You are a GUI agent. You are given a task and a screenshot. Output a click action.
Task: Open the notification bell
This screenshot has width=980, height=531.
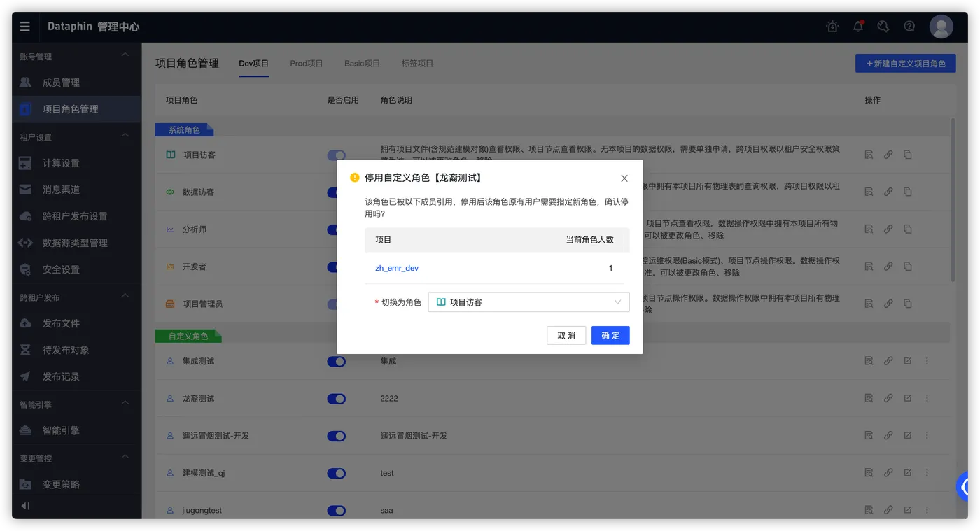pyautogui.click(x=858, y=27)
